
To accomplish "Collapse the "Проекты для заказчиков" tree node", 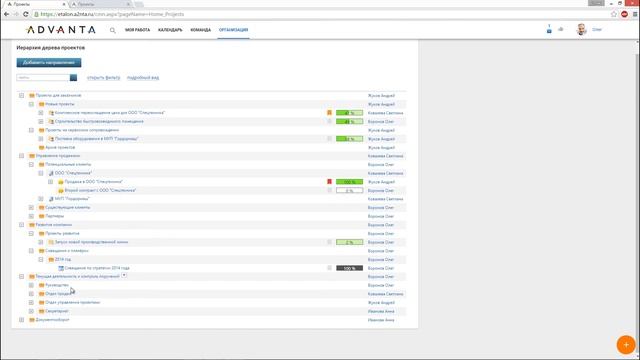I will click(x=22, y=96).
